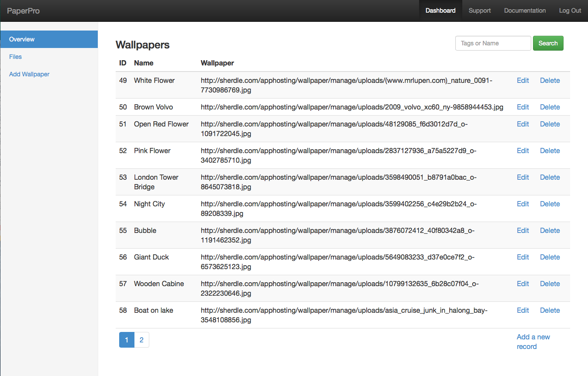This screenshot has height=376, width=588.
Task: Open Add Wallpaper in the sidebar
Action: 29,74
